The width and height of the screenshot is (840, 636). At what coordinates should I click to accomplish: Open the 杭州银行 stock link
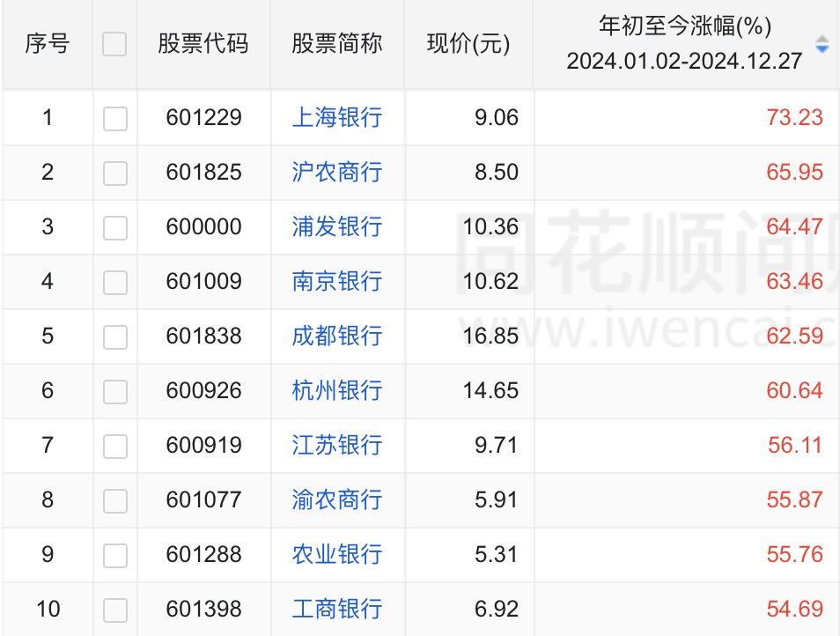337,390
